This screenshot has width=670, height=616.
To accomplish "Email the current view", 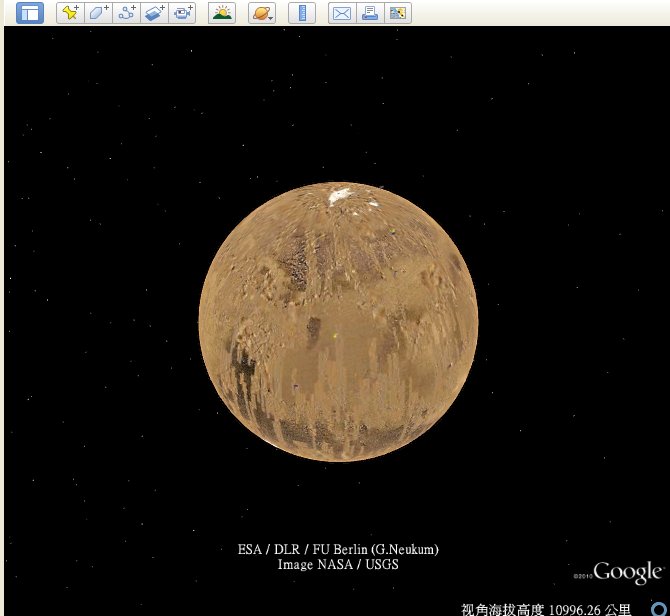I will point(342,13).
